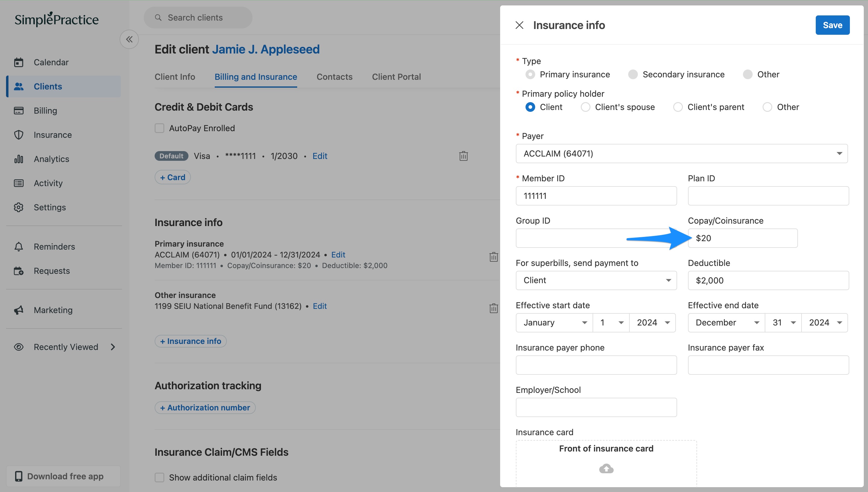Screen dimensions: 868x492
Task: Open effective end month December dropdown
Action: coord(726,322)
